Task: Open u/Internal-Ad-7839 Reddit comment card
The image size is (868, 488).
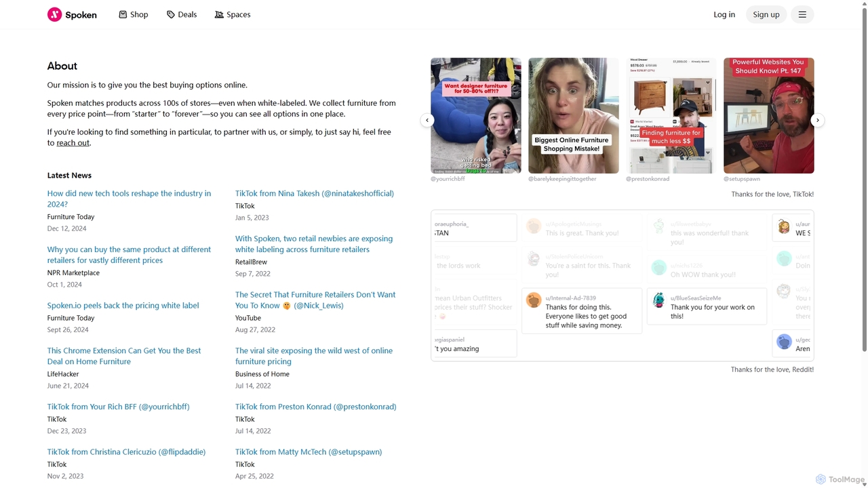Action: [x=582, y=311]
